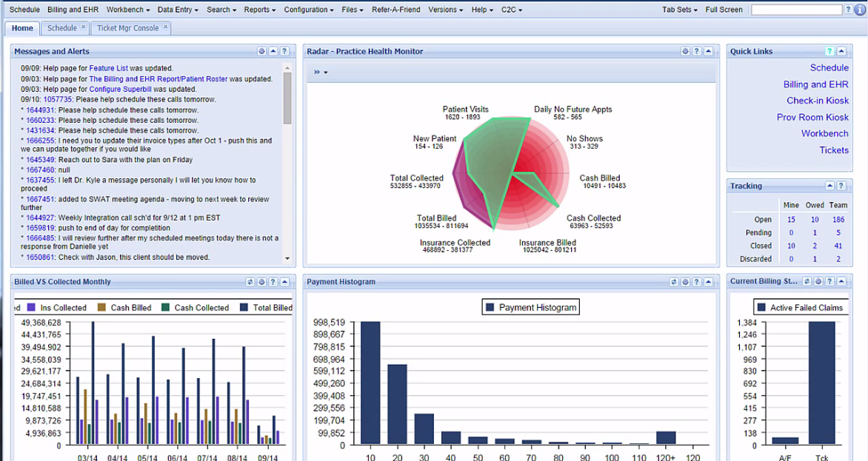This screenshot has width=868, height=461.
Task: Collapse the Quick Links panel
Action: pos(841,51)
